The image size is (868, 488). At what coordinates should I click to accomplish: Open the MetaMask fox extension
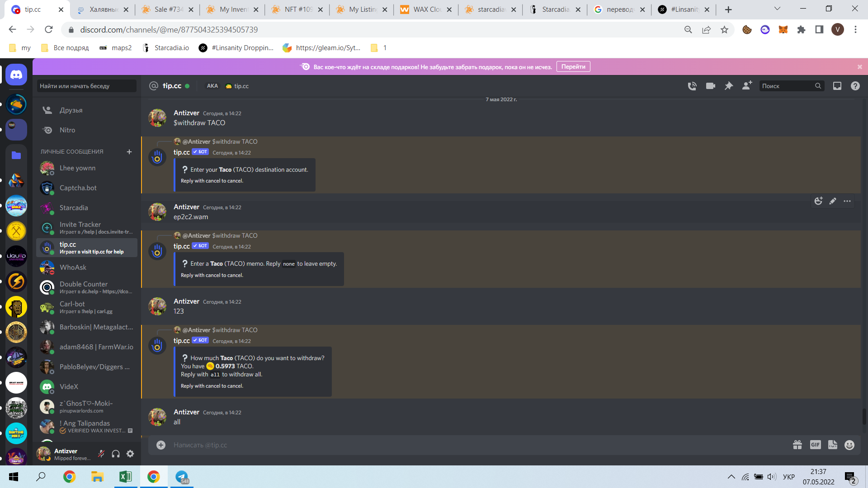tap(783, 30)
